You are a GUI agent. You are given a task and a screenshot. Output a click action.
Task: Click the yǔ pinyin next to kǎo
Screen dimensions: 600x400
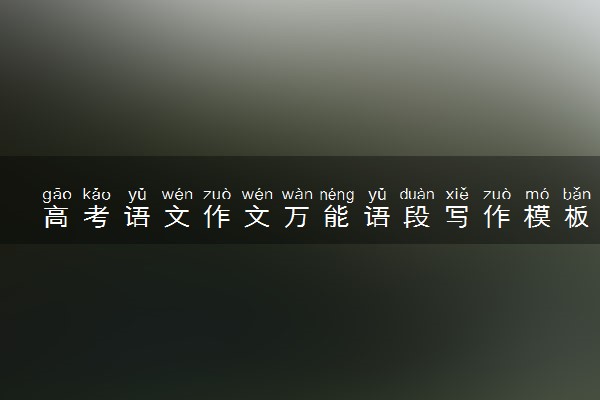point(137,195)
